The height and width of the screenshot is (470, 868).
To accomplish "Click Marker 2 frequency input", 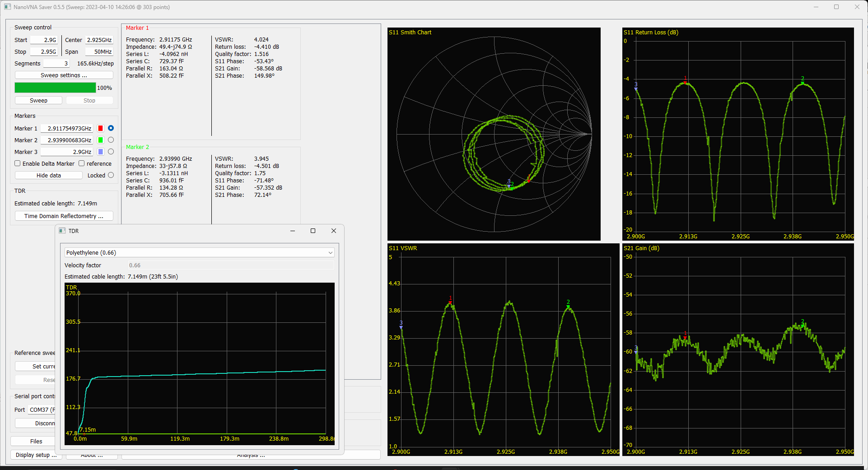I will pos(67,140).
